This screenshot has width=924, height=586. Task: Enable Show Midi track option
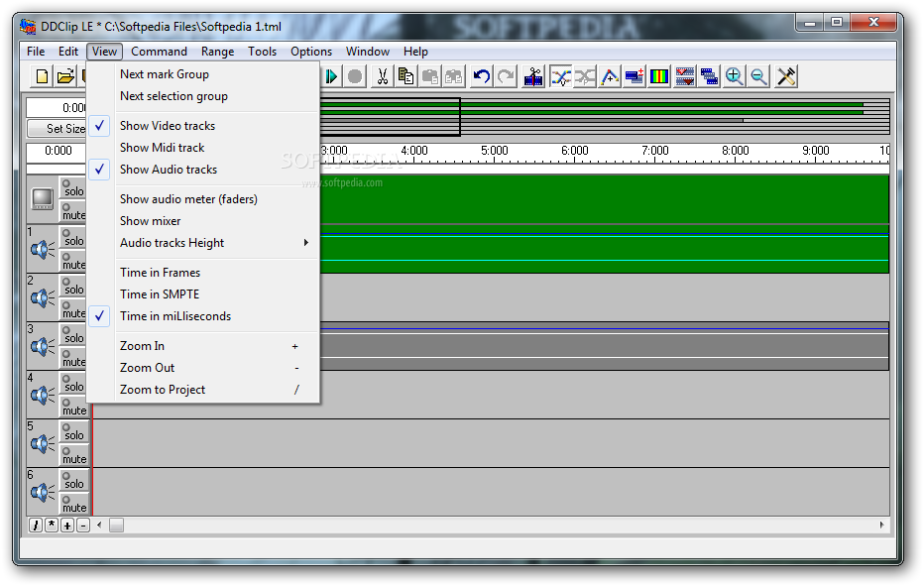[203, 148]
